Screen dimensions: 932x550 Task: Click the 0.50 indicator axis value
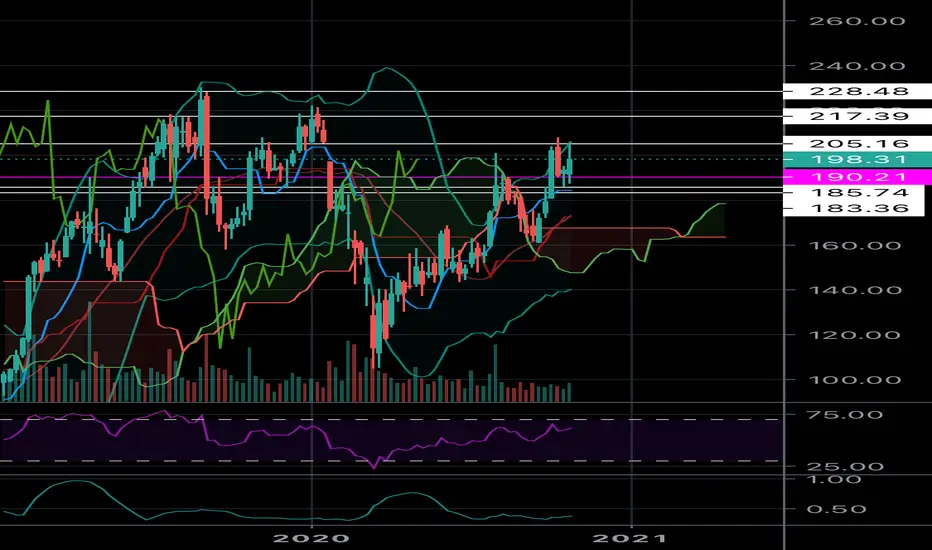[x=836, y=509]
